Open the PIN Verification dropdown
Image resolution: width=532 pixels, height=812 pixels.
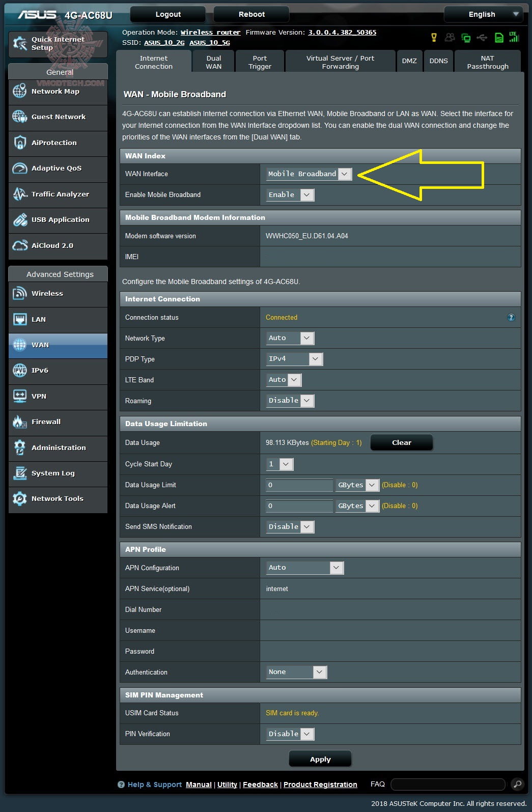[290, 734]
